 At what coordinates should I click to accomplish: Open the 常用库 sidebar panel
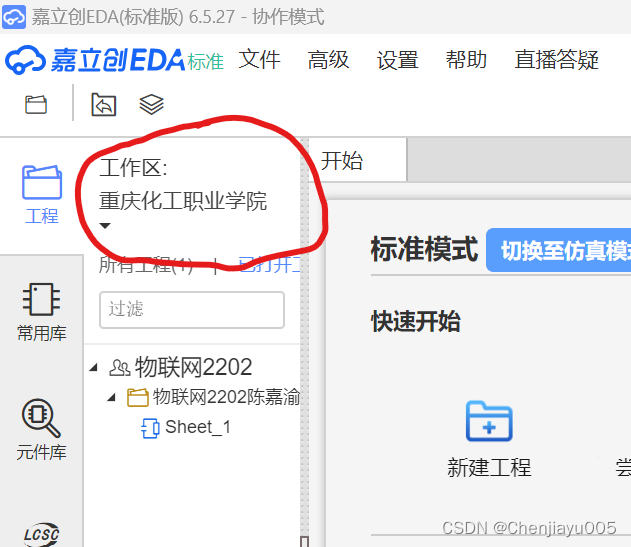click(41, 312)
